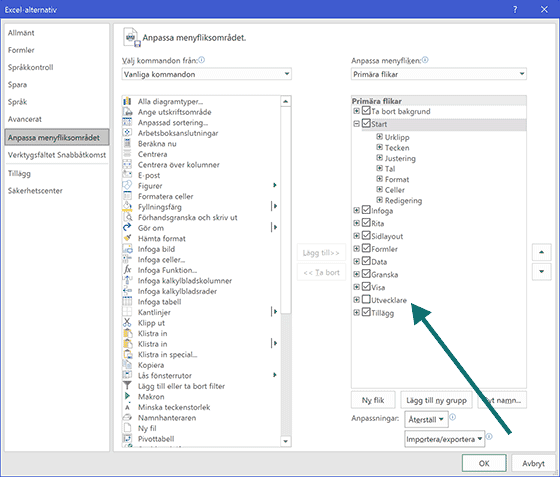Click the Anpassad sortering icon
Viewport: 560px width, 477px height.
127,122
